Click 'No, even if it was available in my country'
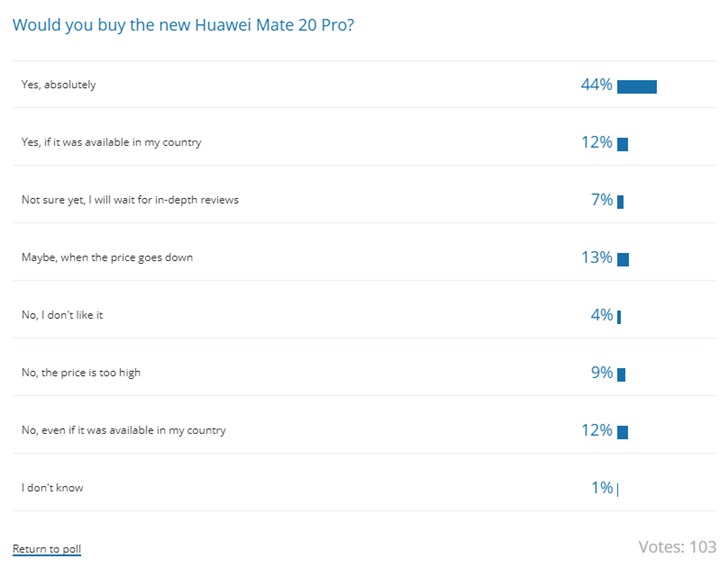This screenshot has width=728, height=567. pos(123,430)
